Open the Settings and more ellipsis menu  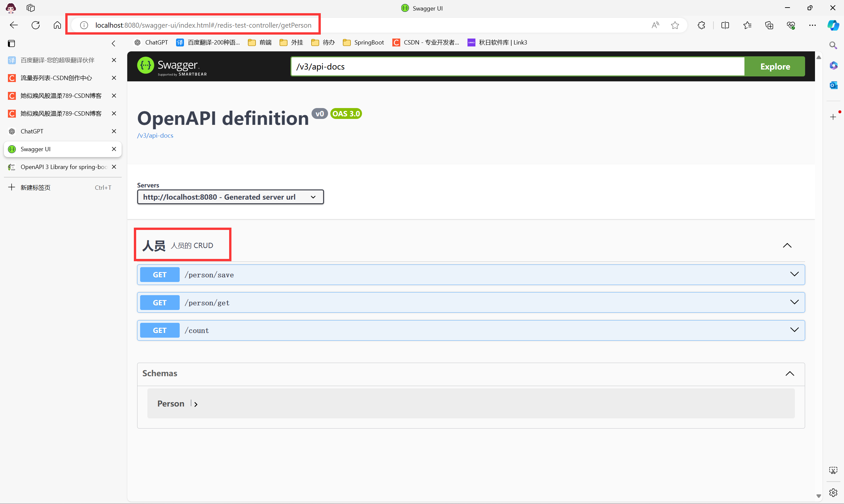812,25
